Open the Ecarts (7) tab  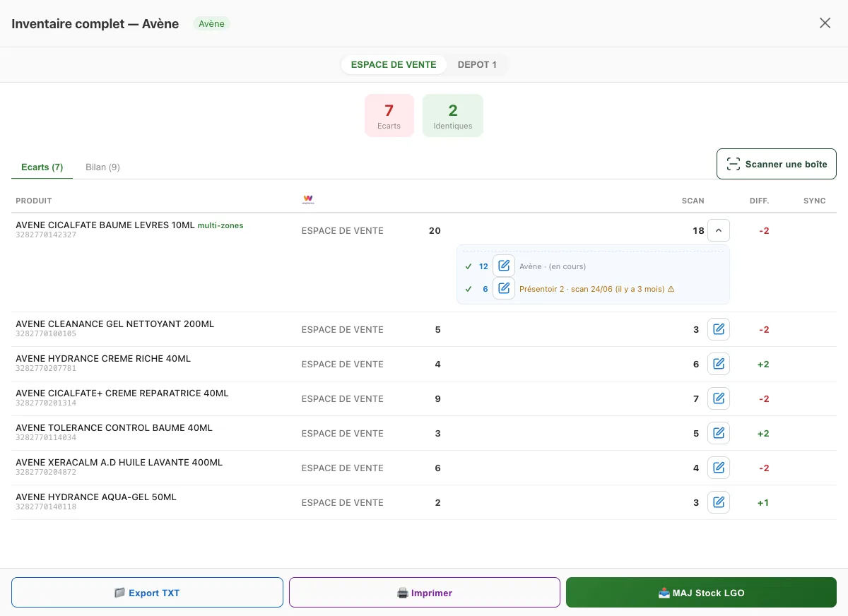click(42, 167)
